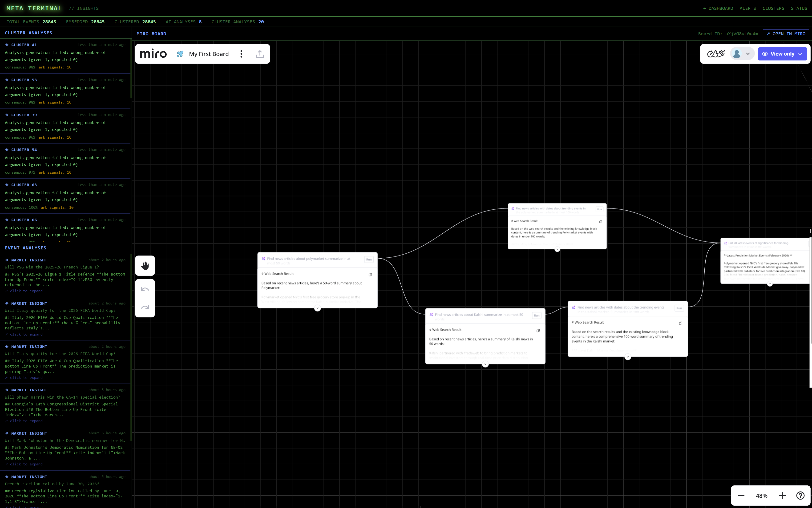
Task: Run the Kalshi 50-word summary card
Action: click(x=536, y=316)
